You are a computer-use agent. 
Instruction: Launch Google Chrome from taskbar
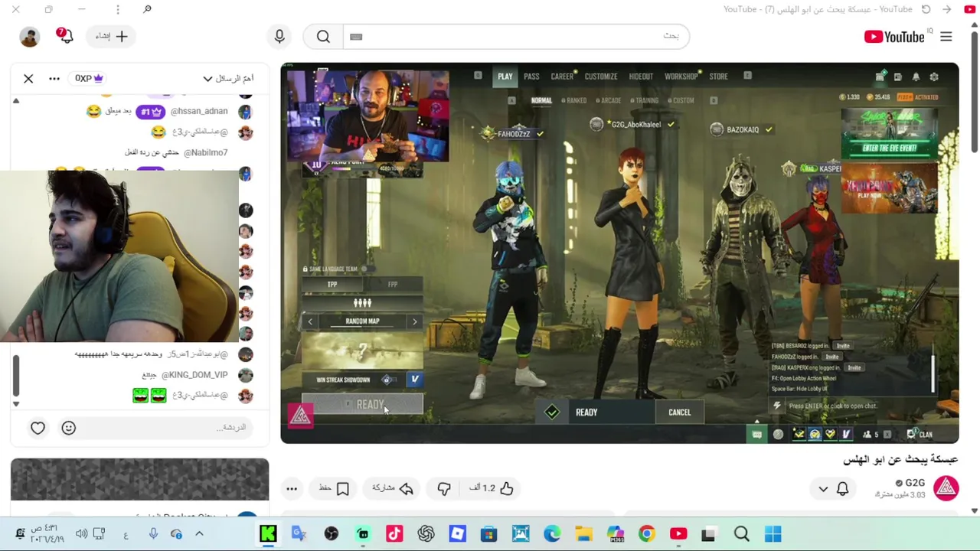(647, 534)
